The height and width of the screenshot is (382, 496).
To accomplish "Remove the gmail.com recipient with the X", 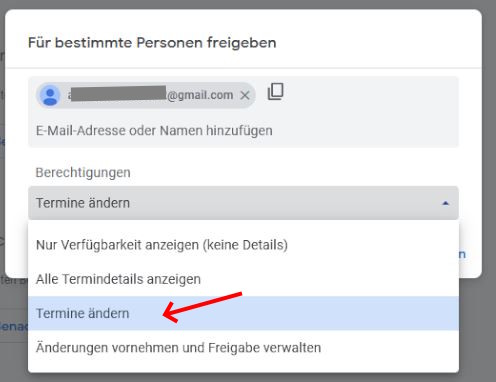I will pyautogui.click(x=245, y=96).
